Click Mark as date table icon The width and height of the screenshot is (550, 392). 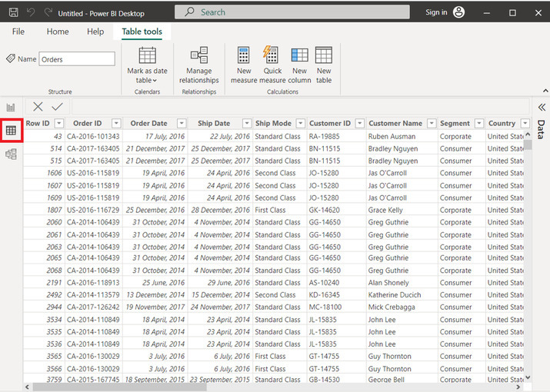point(147,55)
